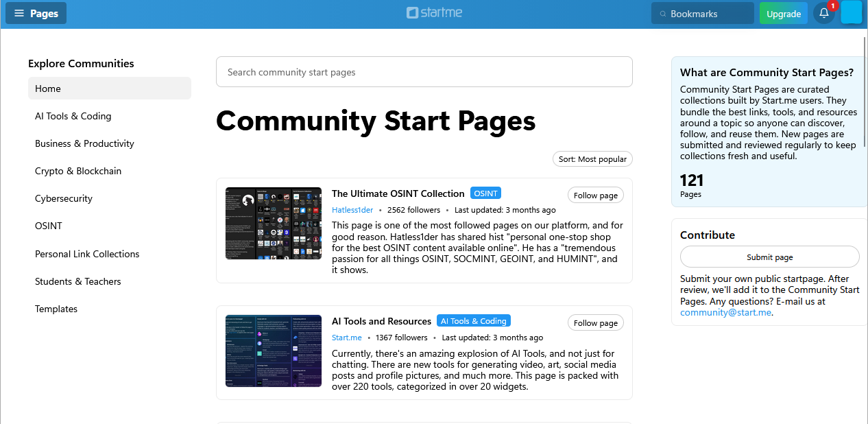Click the Bookmarks search field
868x424 pixels.
pyautogui.click(x=703, y=13)
